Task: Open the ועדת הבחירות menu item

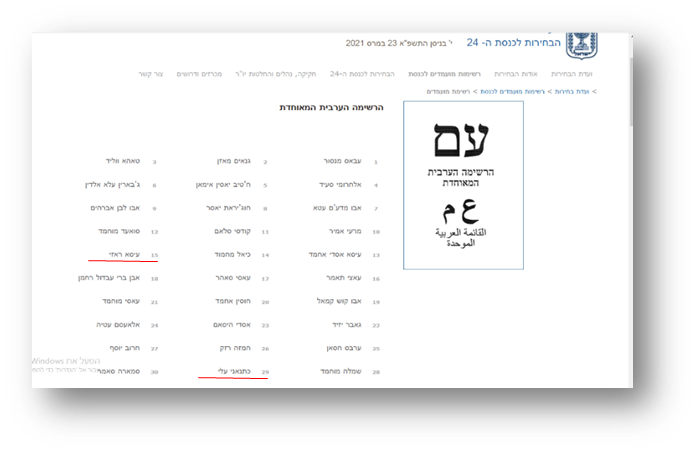Action: pos(572,74)
